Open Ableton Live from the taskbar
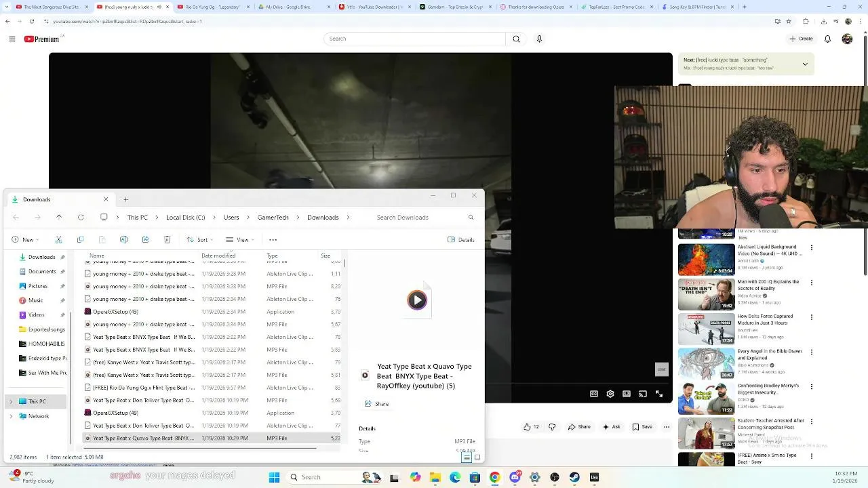The image size is (868, 488). click(x=594, y=477)
